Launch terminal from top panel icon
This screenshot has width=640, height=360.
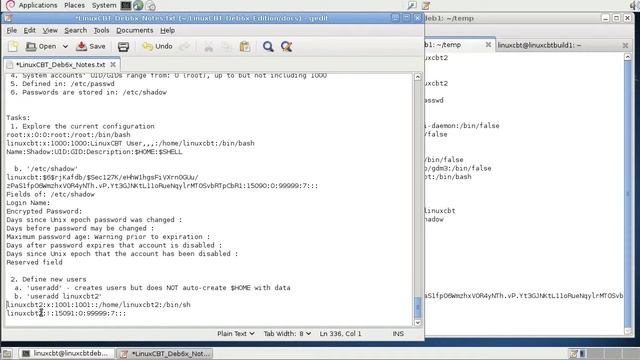pyautogui.click(x=126, y=5)
